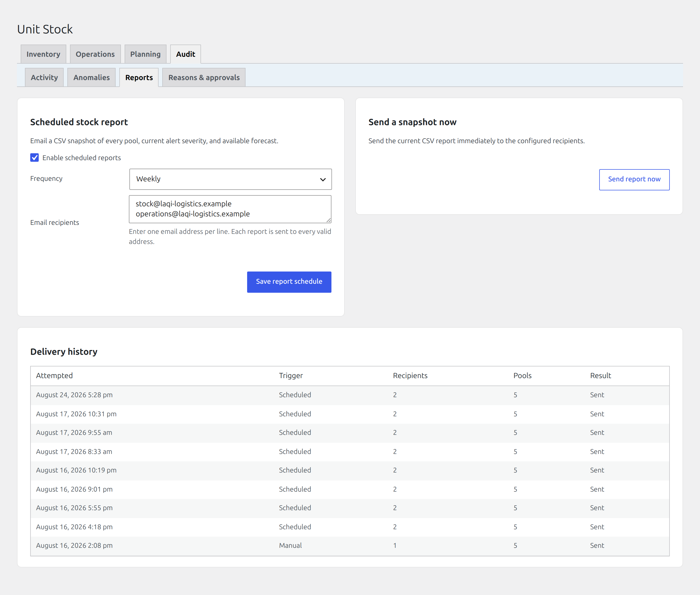Click the Sent result for August 24 row

pyautogui.click(x=597, y=395)
